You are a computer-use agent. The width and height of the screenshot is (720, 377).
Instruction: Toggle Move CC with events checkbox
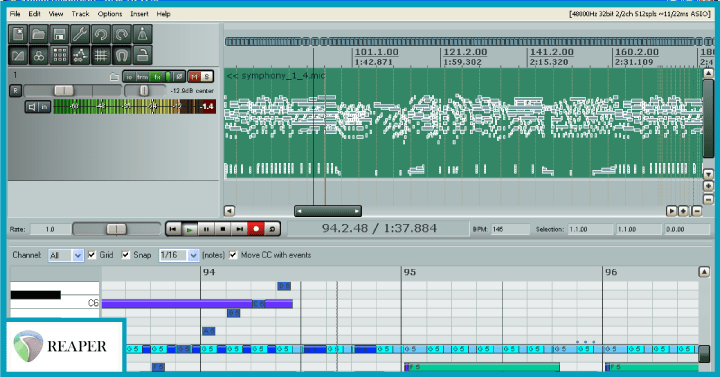coord(233,255)
